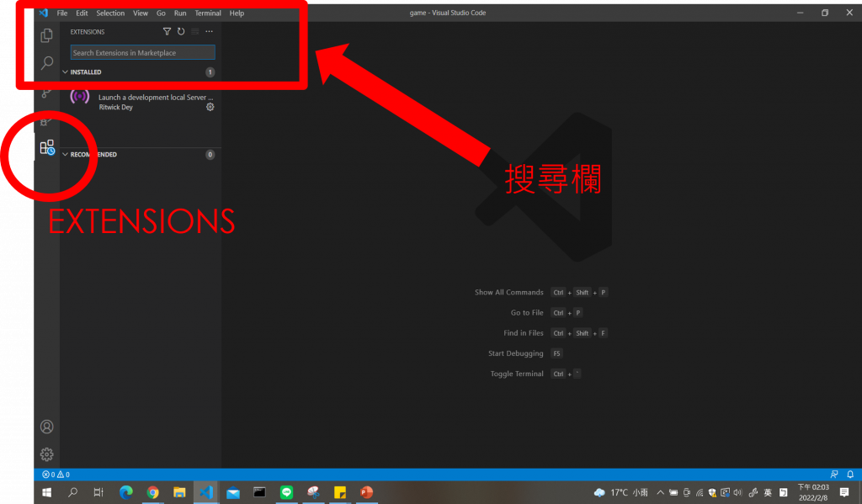The width and height of the screenshot is (862, 504).
Task: Switch the IME language indicator 英
Action: [x=768, y=492]
